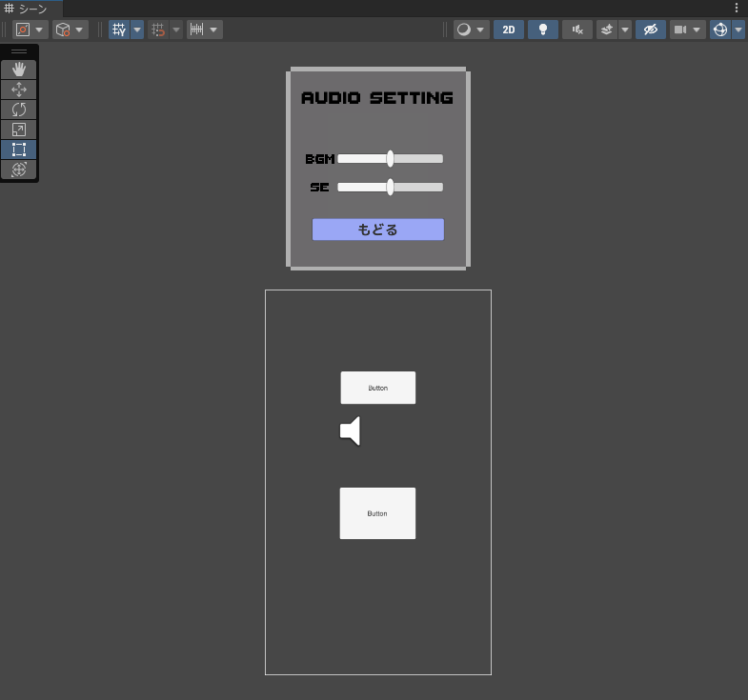Open the camera settings dropdown arrow

697,30
